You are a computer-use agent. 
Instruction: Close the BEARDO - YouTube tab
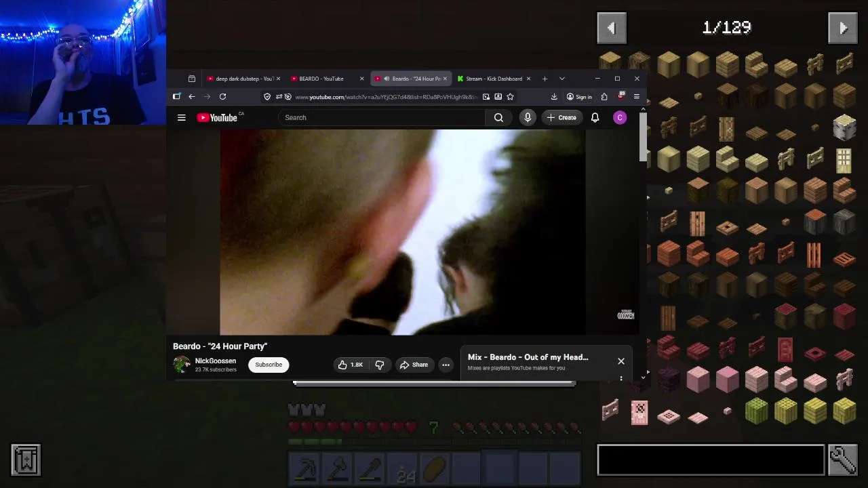pos(361,79)
